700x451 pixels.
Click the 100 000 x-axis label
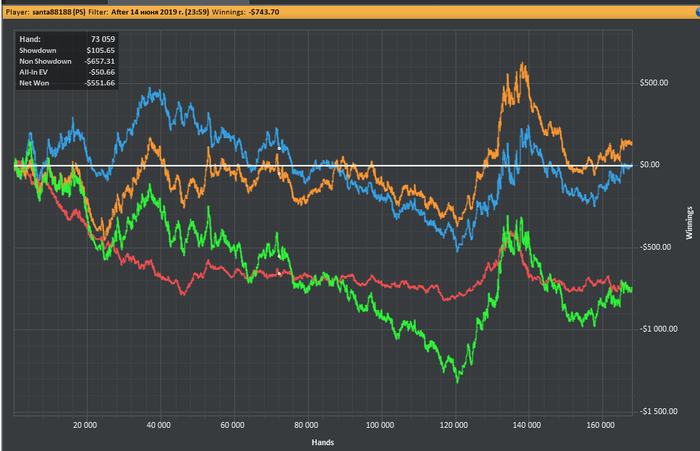click(x=380, y=425)
